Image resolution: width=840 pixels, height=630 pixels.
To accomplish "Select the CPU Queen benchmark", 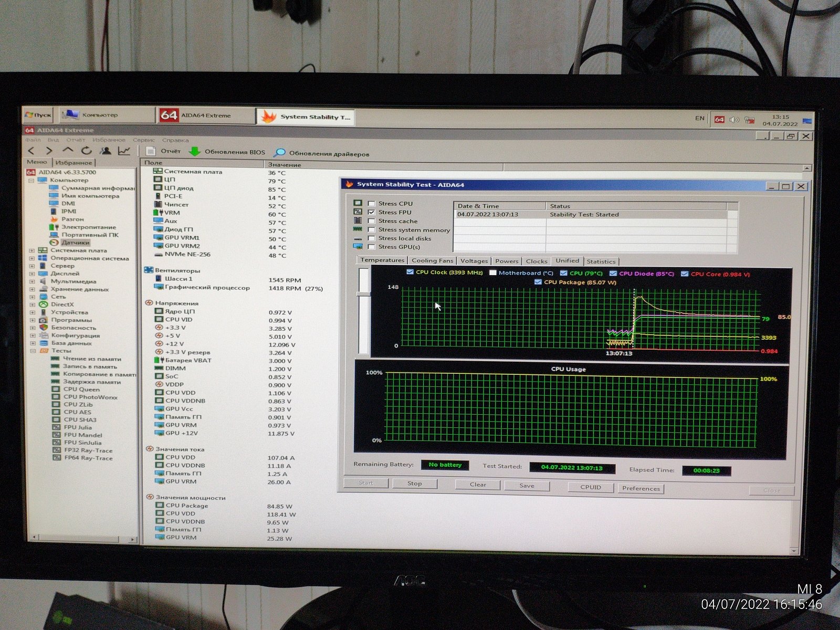I will tap(76, 389).
